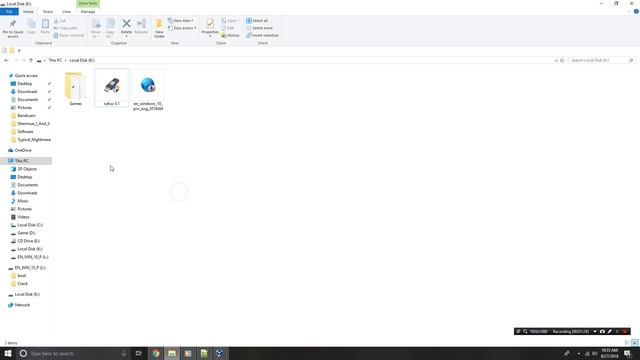Click History in the Open group
The height and width of the screenshot is (360, 640).
click(231, 36)
